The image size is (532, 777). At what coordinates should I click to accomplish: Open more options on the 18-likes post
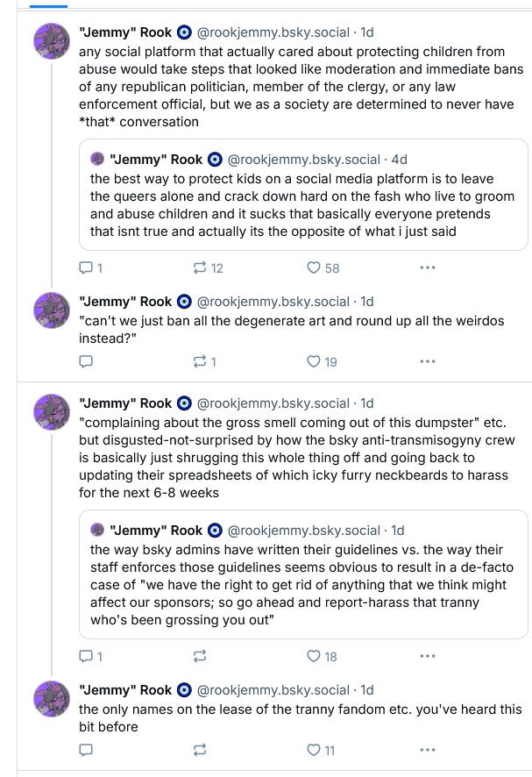point(427,656)
